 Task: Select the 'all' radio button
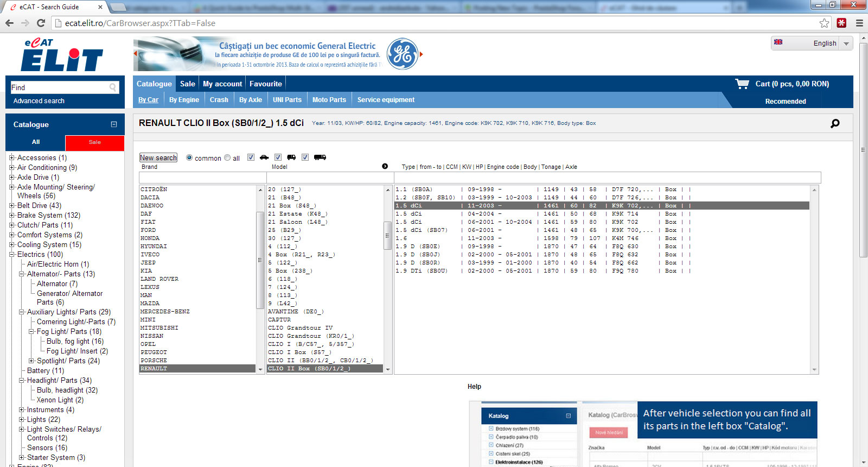click(x=227, y=157)
